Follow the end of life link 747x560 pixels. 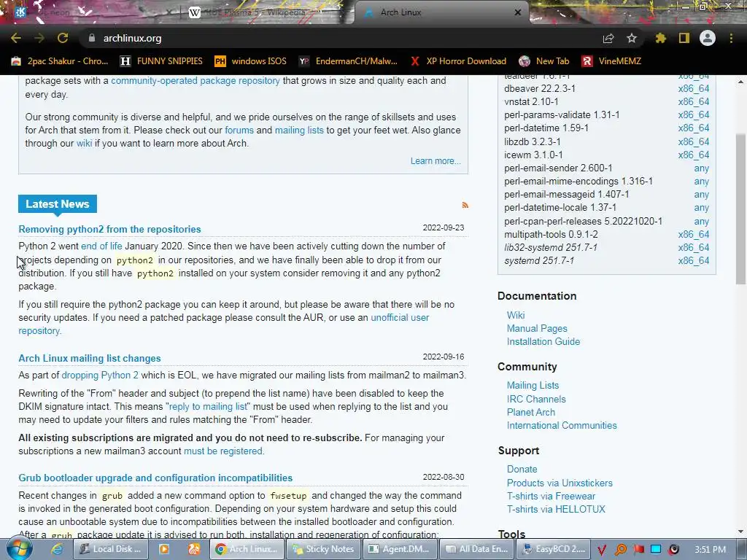coord(101,246)
